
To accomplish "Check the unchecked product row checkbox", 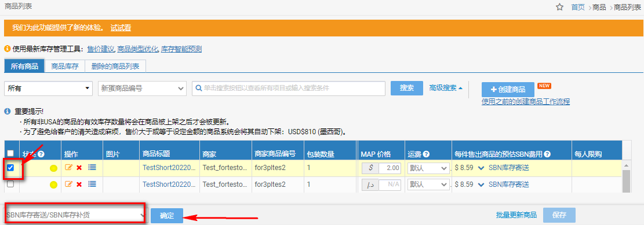I will [10, 184].
